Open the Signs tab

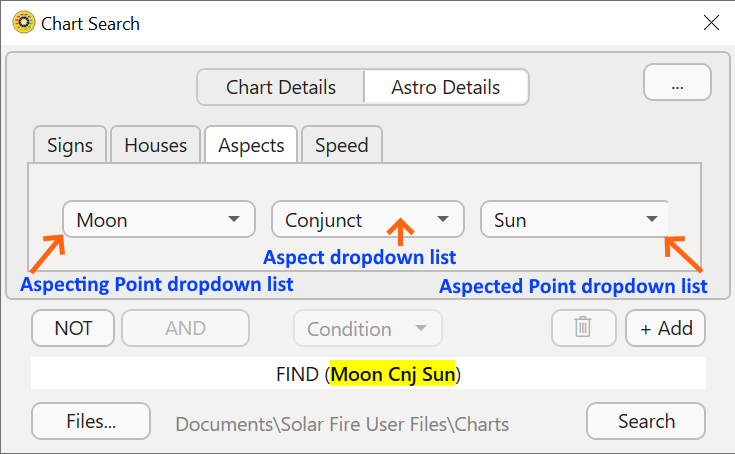point(70,145)
